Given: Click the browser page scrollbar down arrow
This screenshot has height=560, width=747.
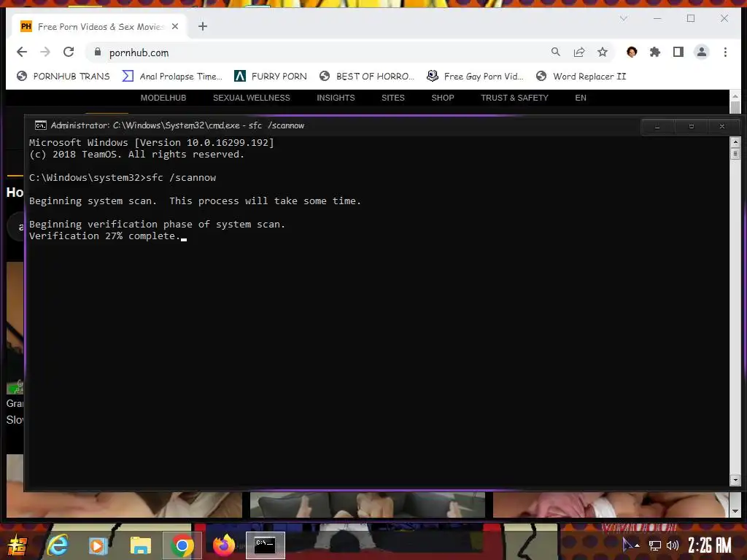Looking at the screenshot, I should [x=735, y=511].
